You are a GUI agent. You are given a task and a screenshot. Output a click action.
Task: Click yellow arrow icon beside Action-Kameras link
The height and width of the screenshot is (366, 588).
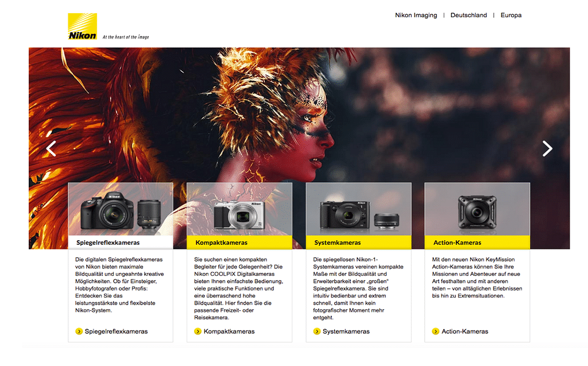click(x=435, y=332)
